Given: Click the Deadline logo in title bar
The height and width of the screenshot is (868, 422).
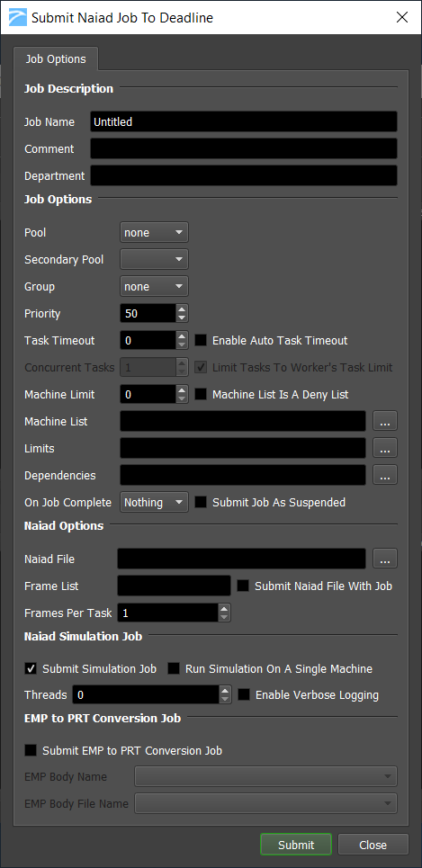Looking at the screenshot, I should click(16, 17).
